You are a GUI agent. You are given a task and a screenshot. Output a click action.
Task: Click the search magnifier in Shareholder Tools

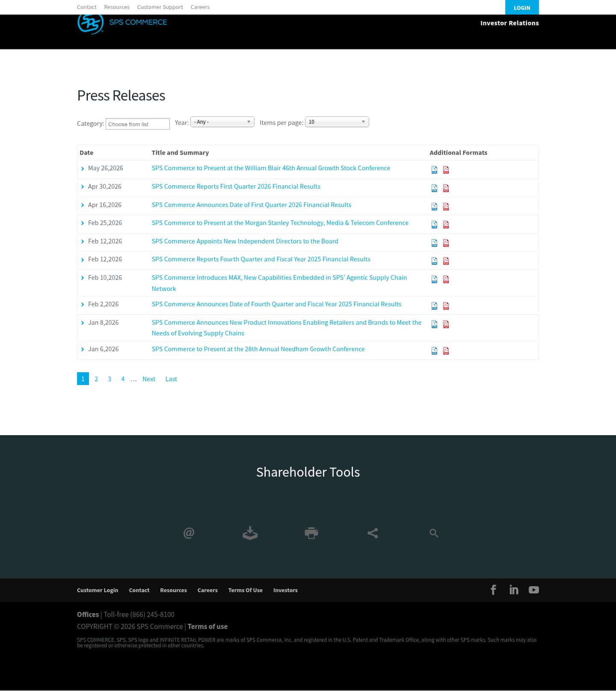[x=434, y=533]
